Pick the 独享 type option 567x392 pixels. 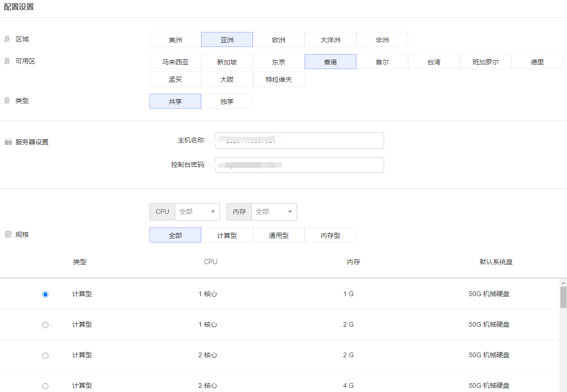point(227,101)
